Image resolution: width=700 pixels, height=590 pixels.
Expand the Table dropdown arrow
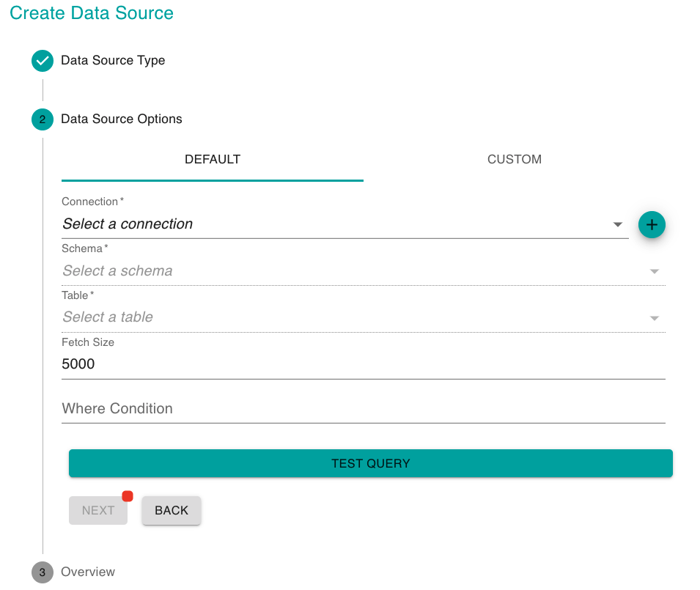(654, 318)
